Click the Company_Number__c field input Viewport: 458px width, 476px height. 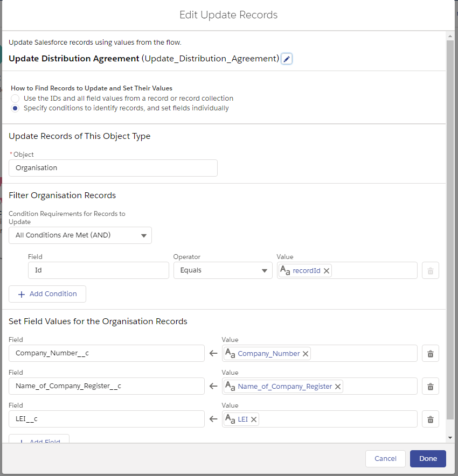pyautogui.click(x=107, y=353)
